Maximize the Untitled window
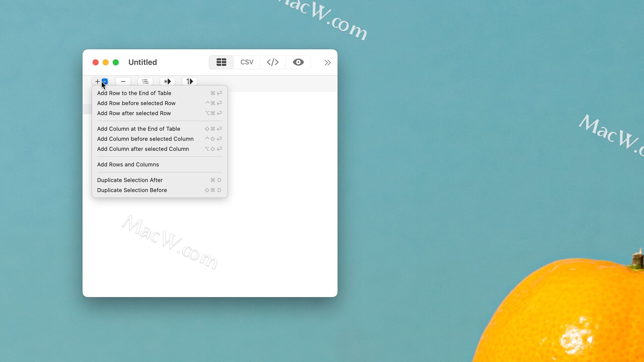Image resolution: width=644 pixels, height=362 pixels. (x=116, y=62)
